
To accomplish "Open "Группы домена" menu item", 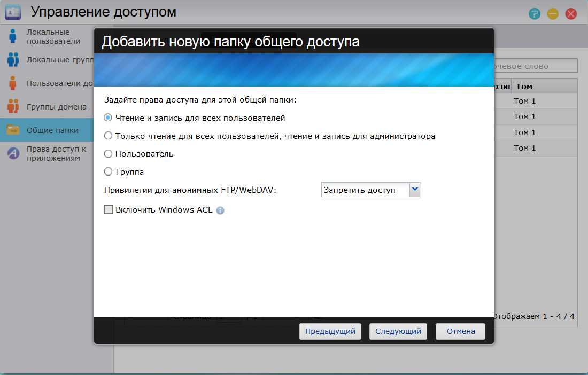I will pyautogui.click(x=57, y=107).
